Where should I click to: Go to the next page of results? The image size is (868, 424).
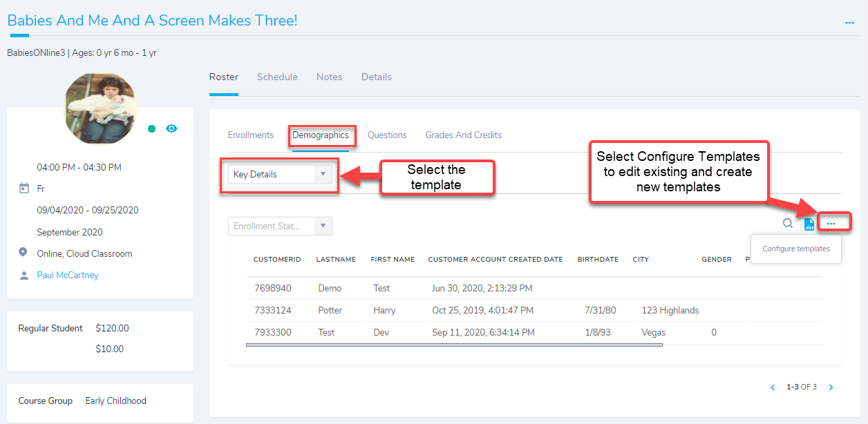831,387
